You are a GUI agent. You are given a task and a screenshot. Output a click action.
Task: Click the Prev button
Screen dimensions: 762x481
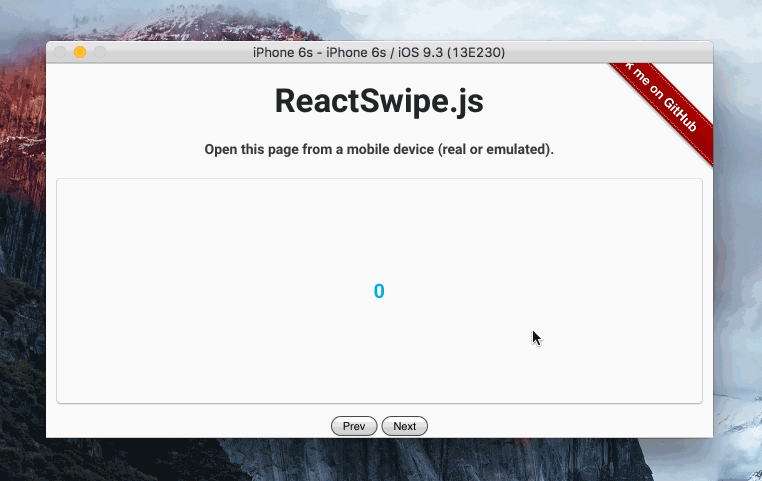[x=354, y=426]
